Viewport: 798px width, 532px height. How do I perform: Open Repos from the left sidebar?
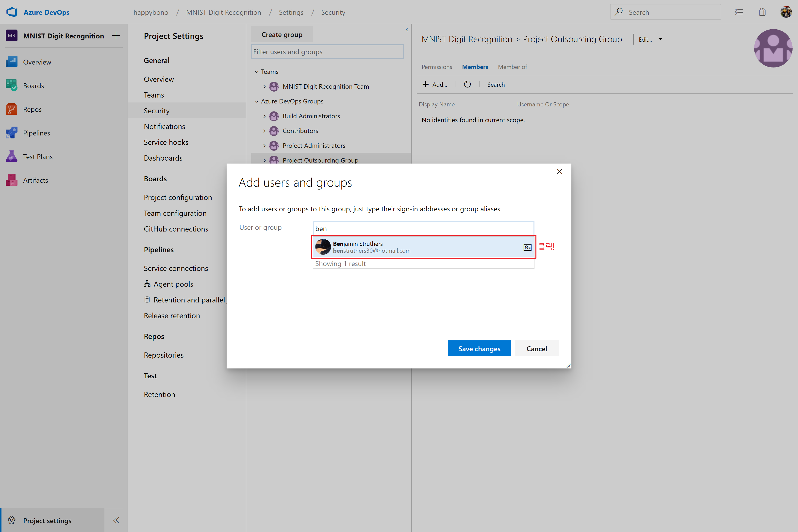coord(32,109)
